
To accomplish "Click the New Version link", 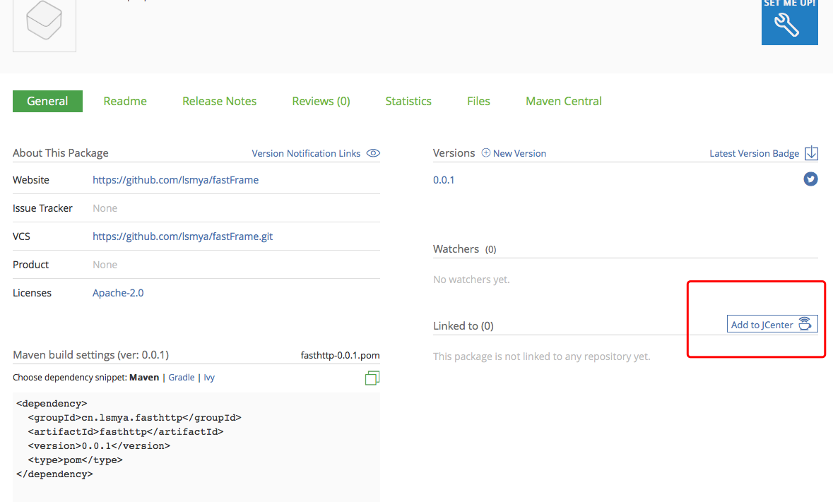I will coord(519,153).
